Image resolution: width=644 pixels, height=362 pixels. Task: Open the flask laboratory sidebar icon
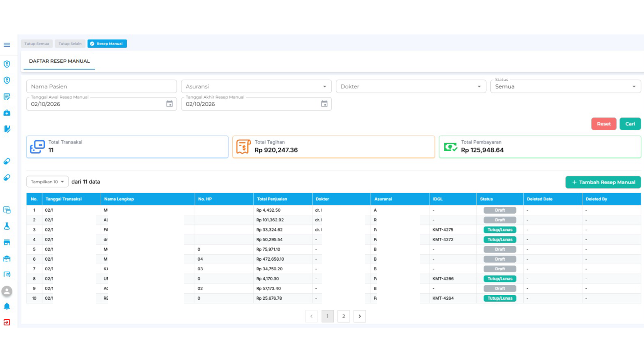[x=7, y=226]
